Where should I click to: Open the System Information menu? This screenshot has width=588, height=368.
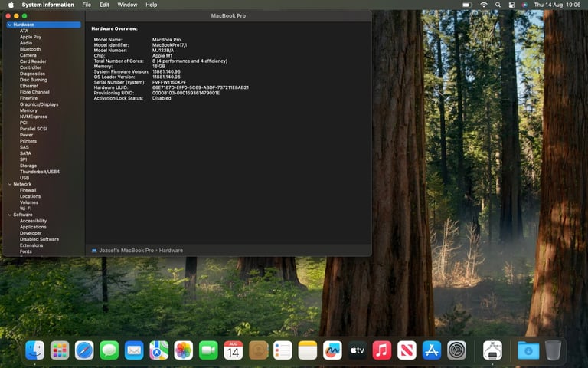tap(47, 5)
